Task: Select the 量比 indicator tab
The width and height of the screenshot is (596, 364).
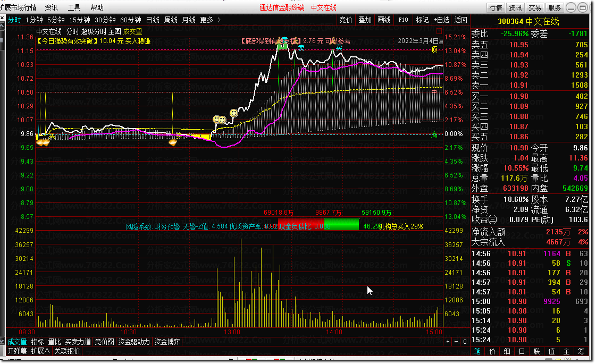Action: tap(54, 342)
